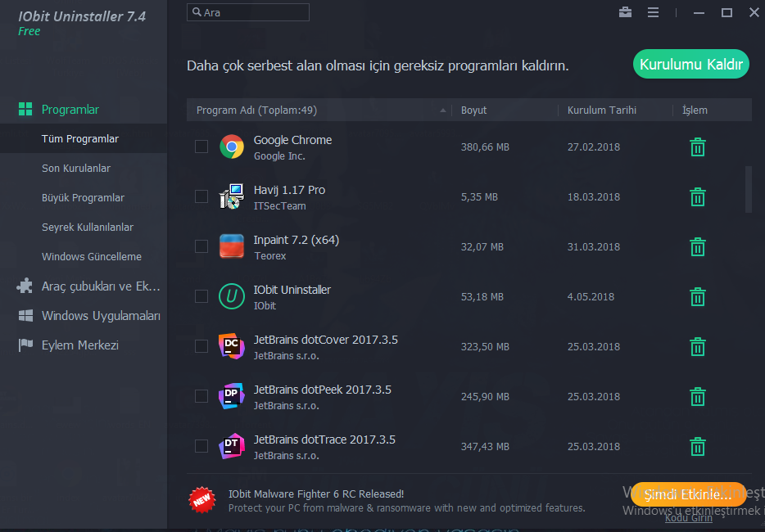Open Araç çubukları ve Ek... section

101,286
